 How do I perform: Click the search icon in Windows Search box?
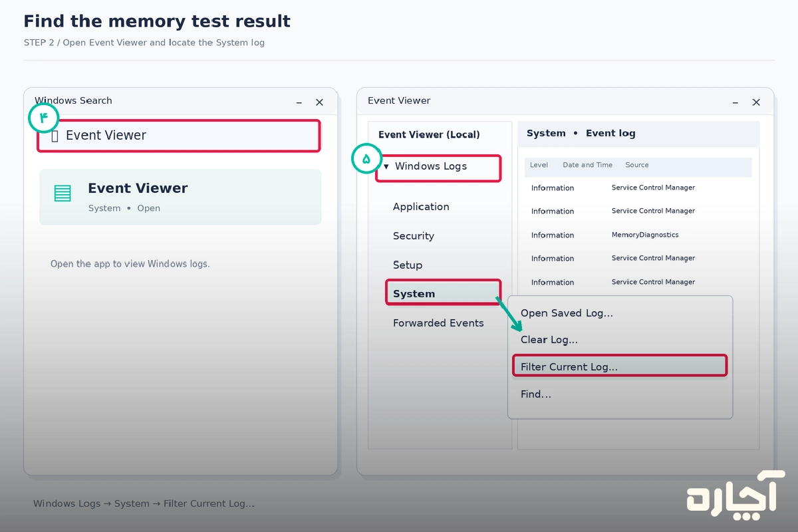pyautogui.click(x=55, y=136)
